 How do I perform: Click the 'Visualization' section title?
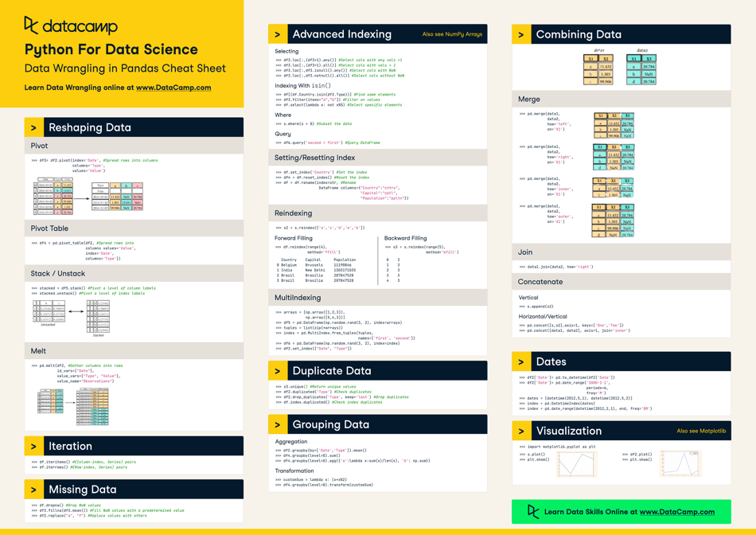pyautogui.click(x=569, y=431)
